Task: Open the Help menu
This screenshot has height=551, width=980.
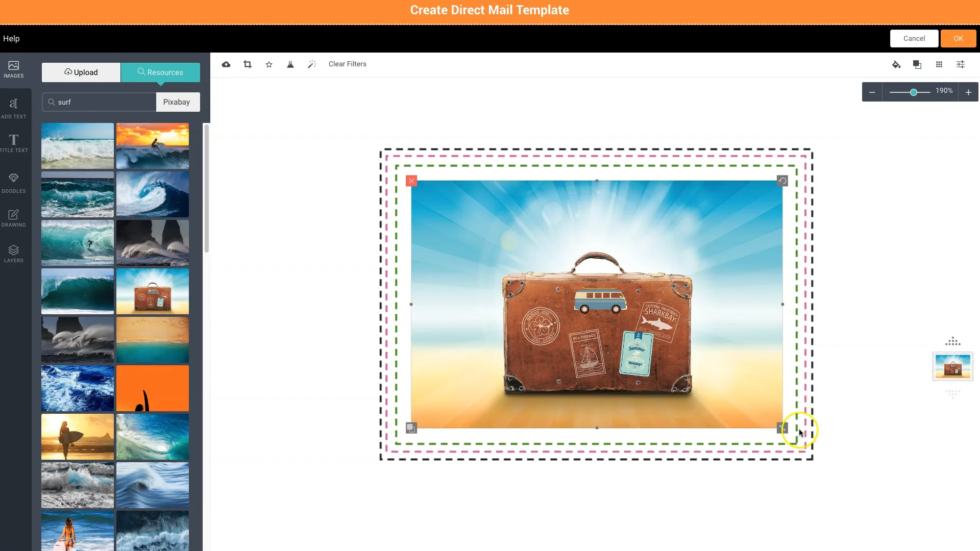Action: click(11, 39)
